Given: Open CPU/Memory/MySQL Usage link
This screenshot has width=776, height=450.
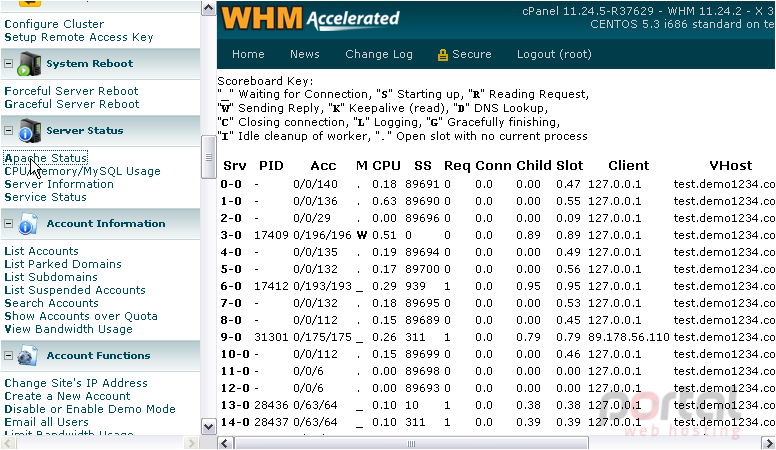Looking at the screenshot, I should pyautogui.click(x=83, y=171).
